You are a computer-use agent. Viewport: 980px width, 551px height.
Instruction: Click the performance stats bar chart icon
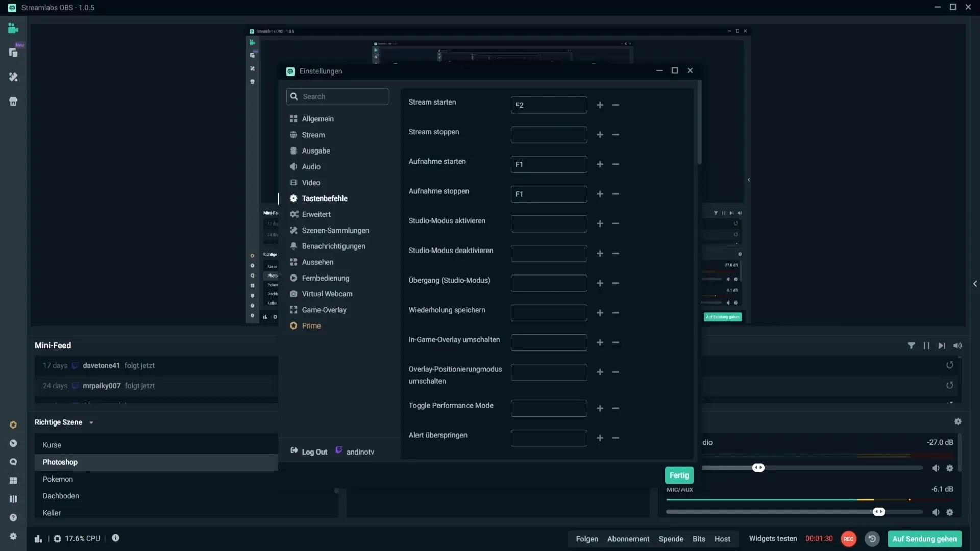38,539
